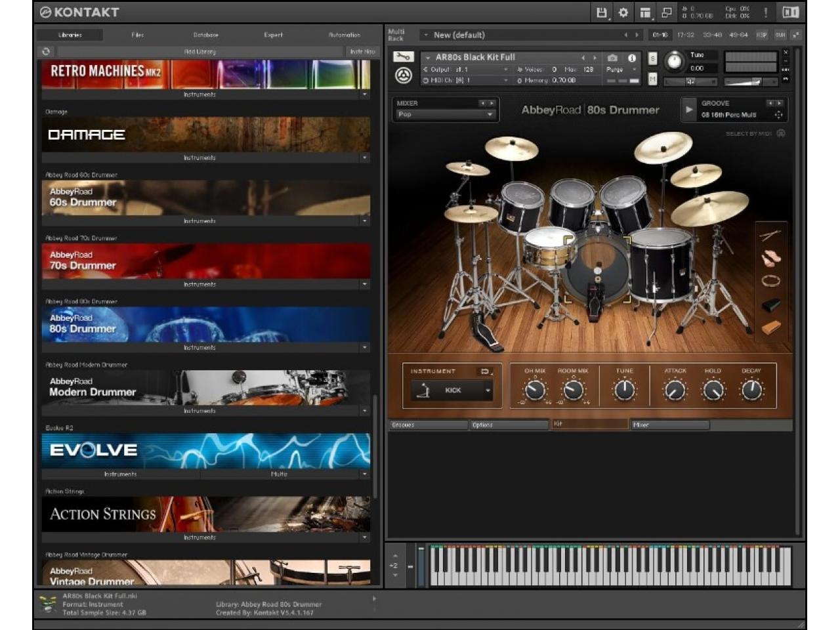Open the Purge dropdown menu
This screenshot has width=840, height=630.
pos(621,69)
